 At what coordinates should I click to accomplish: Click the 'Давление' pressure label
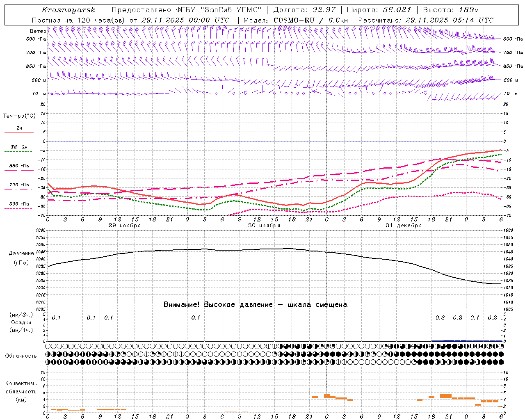pyautogui.click(x=21, y=253)
